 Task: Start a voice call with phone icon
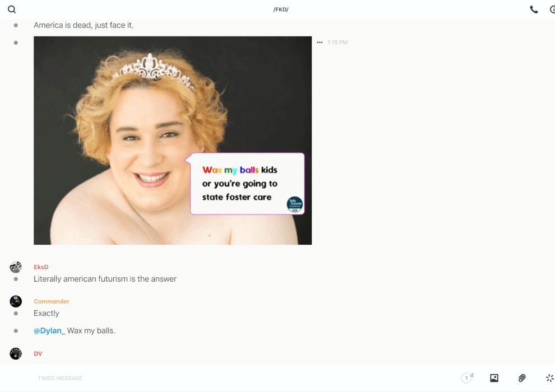coord(534,10)
